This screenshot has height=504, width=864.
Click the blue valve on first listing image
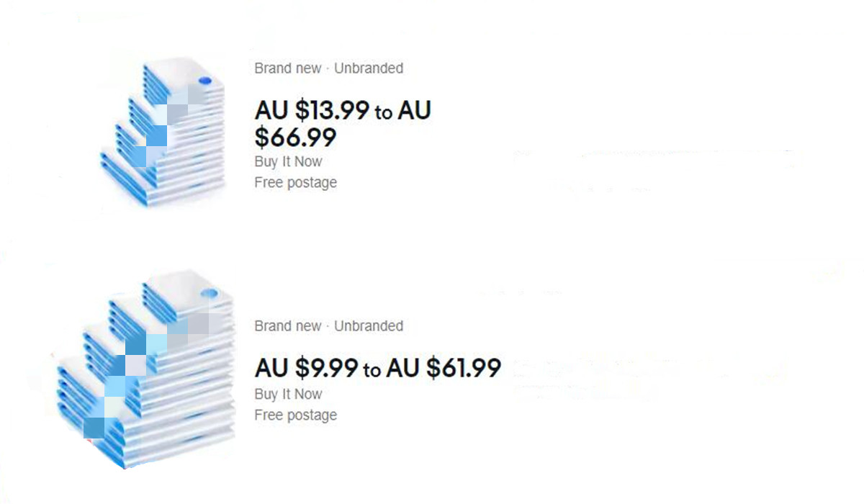point(204,81)
